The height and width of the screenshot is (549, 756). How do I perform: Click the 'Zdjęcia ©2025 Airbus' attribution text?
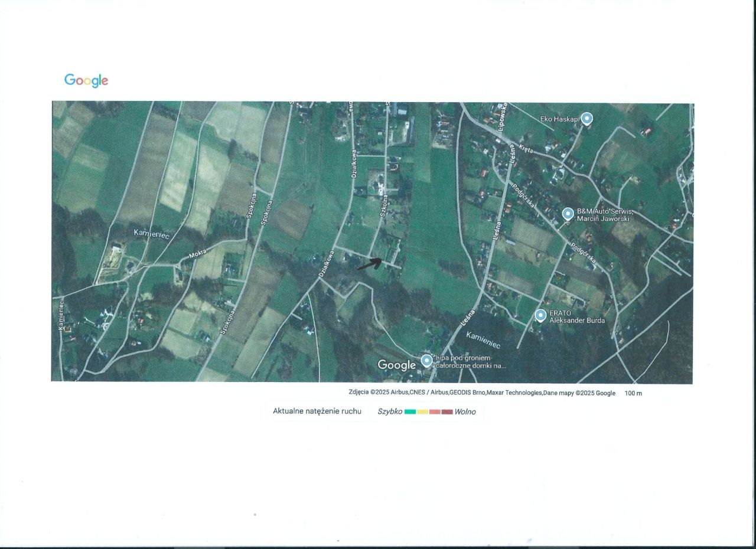pyautogui.click(x=380, y=393)
